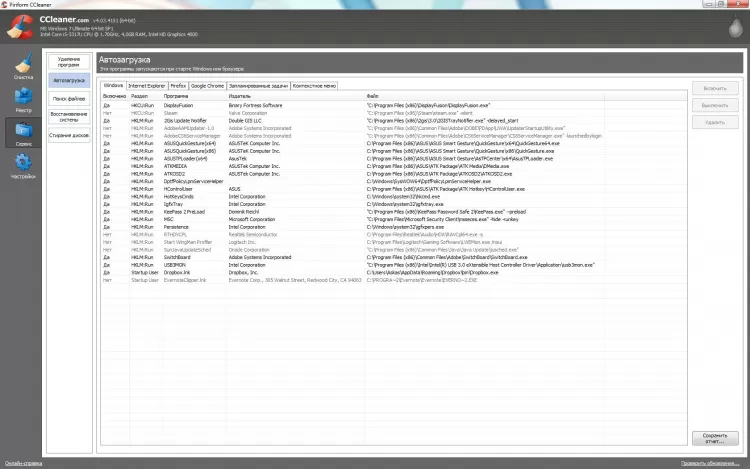Select Автозагрузка startup tool
The image size is (750, 469).
69,80
